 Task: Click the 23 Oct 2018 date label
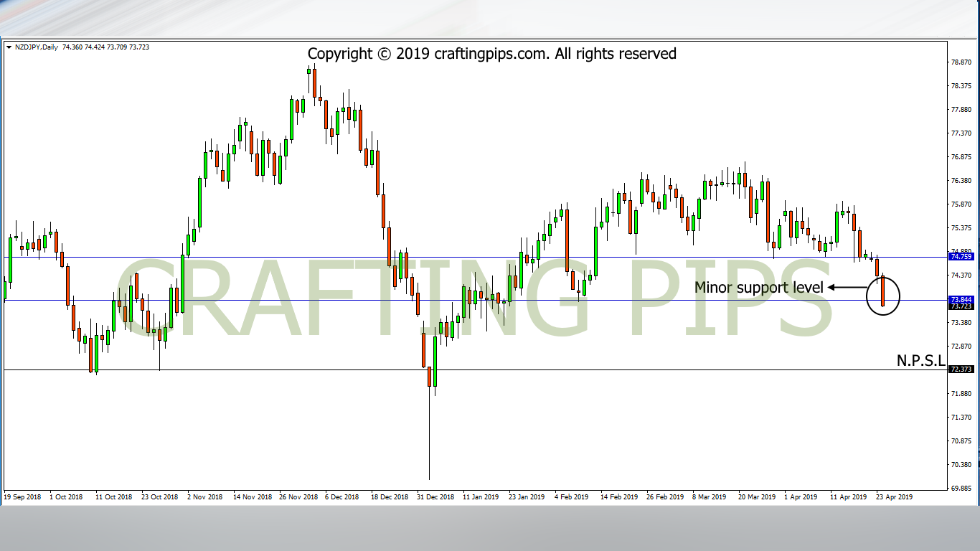pyautogui.click(x=159, y=496)
